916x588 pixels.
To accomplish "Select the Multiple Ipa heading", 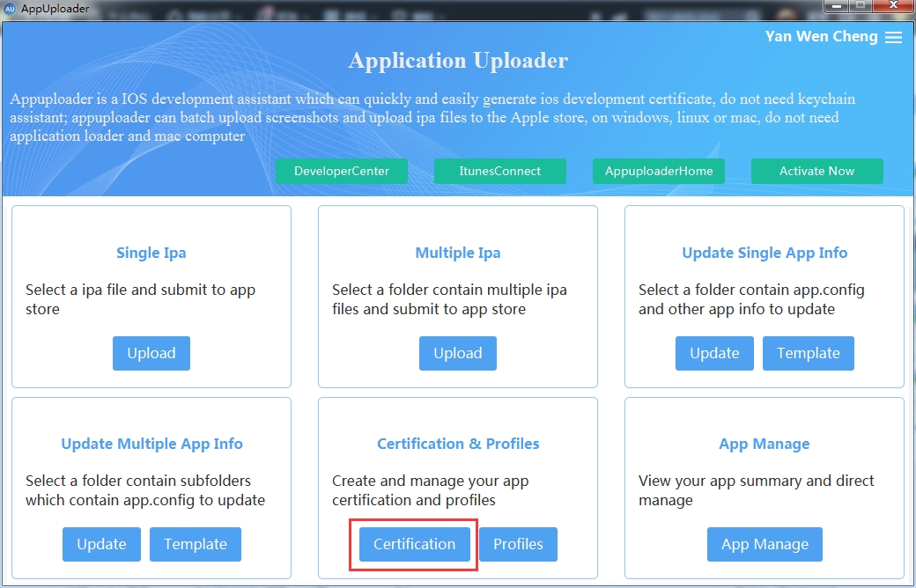I will click(x=457, y=253).
